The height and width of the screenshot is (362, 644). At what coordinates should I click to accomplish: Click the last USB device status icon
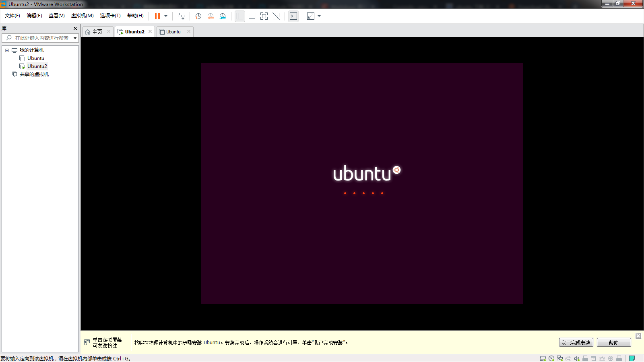tap(619, 358)
